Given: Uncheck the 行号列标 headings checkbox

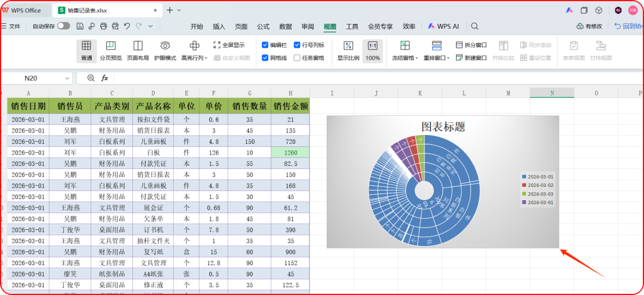Looking at the screenshot, I should click(297, 45).
